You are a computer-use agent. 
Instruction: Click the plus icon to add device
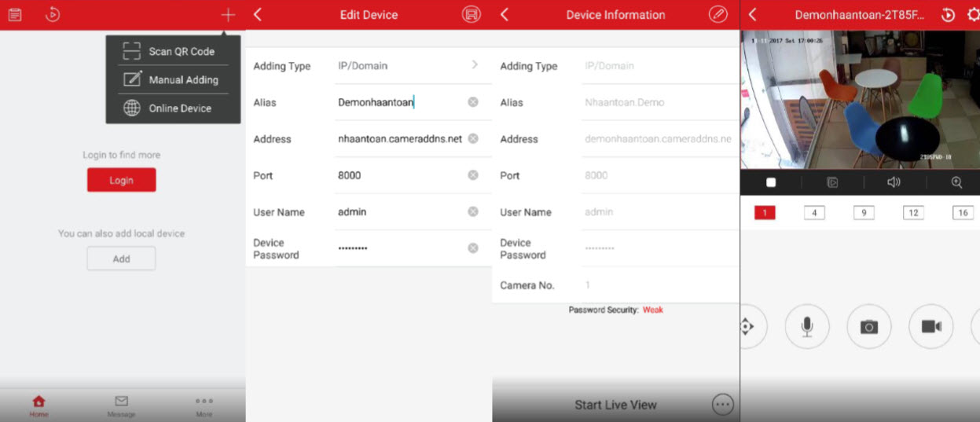coord(228,15)
